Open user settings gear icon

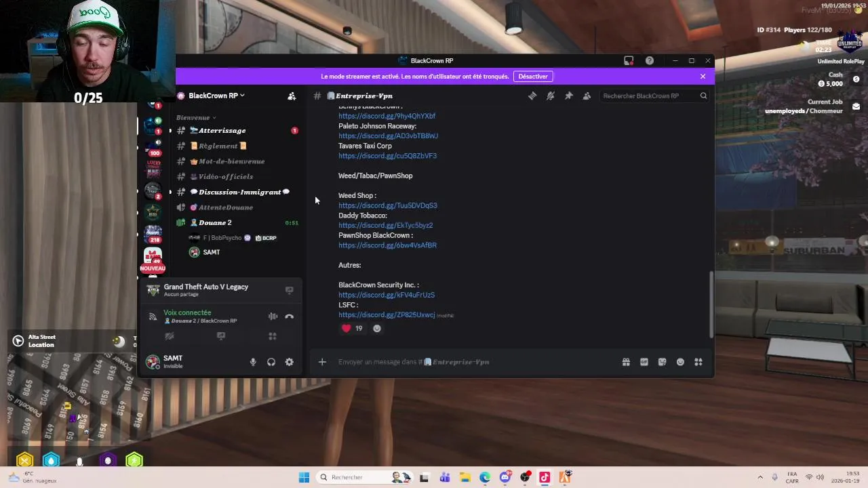290,362
